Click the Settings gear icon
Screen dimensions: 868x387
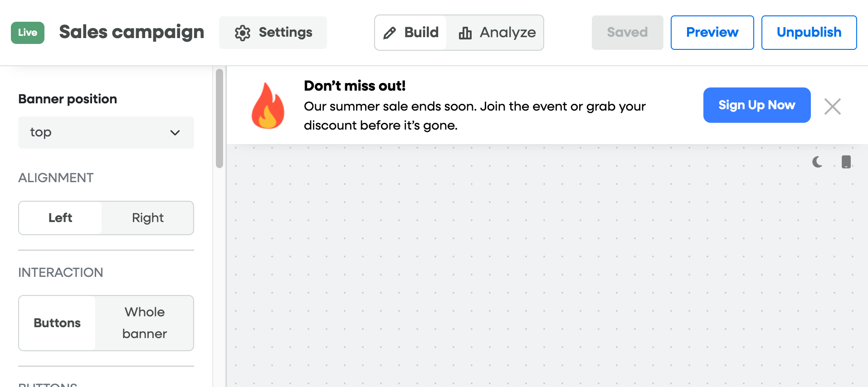(x=243, y=33)
